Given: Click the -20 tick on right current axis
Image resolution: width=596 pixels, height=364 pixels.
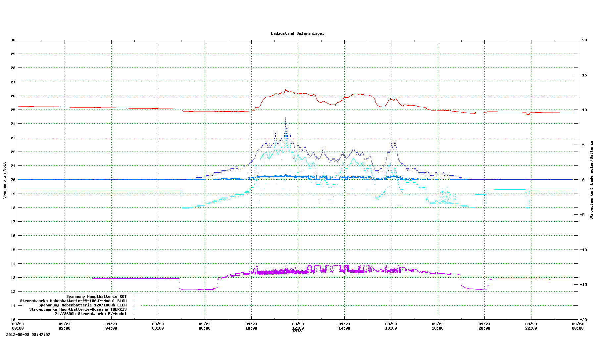Looking at the screenshot, I should click(584, 320).
